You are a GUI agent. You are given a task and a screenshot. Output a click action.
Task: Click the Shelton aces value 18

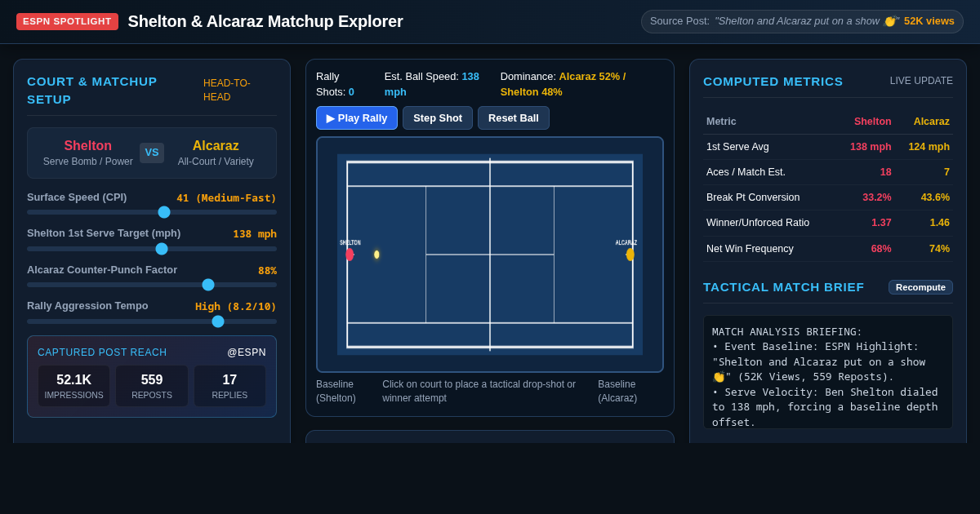click(885, 172)
